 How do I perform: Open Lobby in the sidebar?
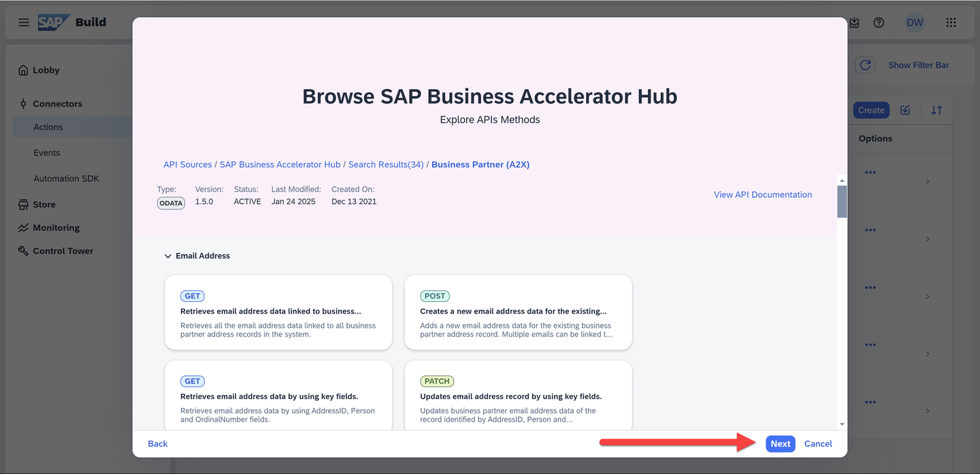pos(46,70)
